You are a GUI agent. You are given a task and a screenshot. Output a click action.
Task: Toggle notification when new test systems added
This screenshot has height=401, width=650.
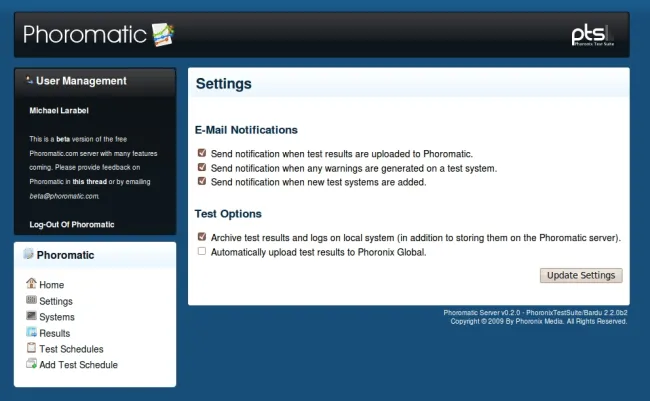[x=202, y=182]
